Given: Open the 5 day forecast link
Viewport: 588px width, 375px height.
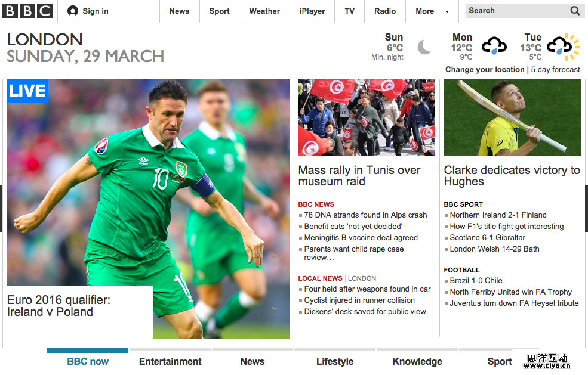Looking at the screenshot, I should click(555, 70).
